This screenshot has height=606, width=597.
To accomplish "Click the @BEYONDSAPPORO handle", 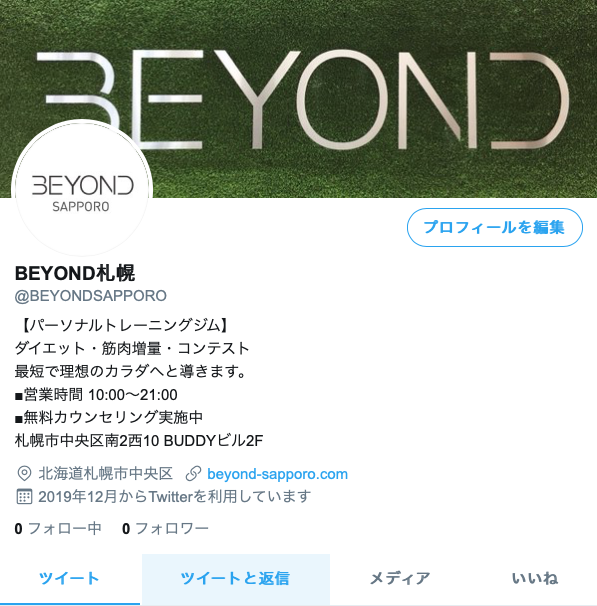I will pyautogui.click(x=90, y=296).
